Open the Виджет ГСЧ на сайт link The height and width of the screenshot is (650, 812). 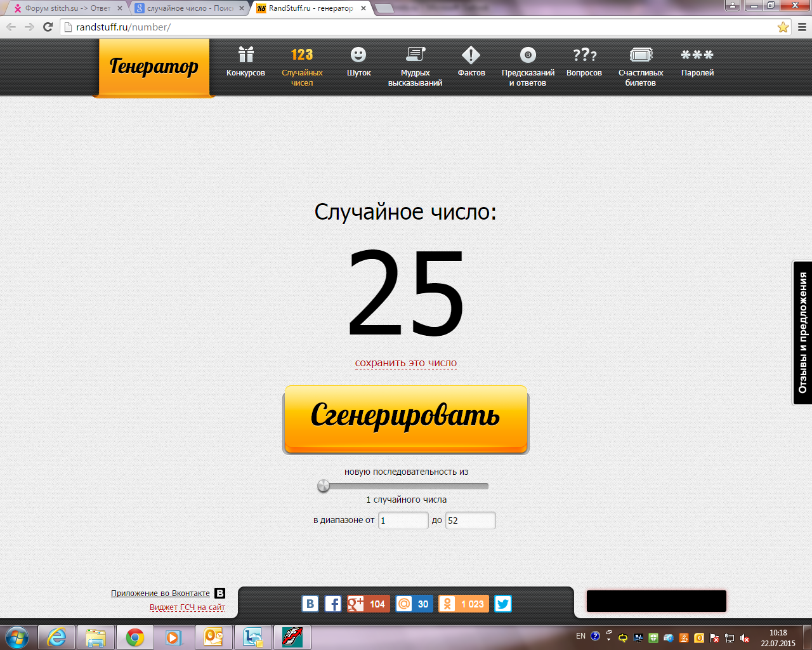(187, 607)
